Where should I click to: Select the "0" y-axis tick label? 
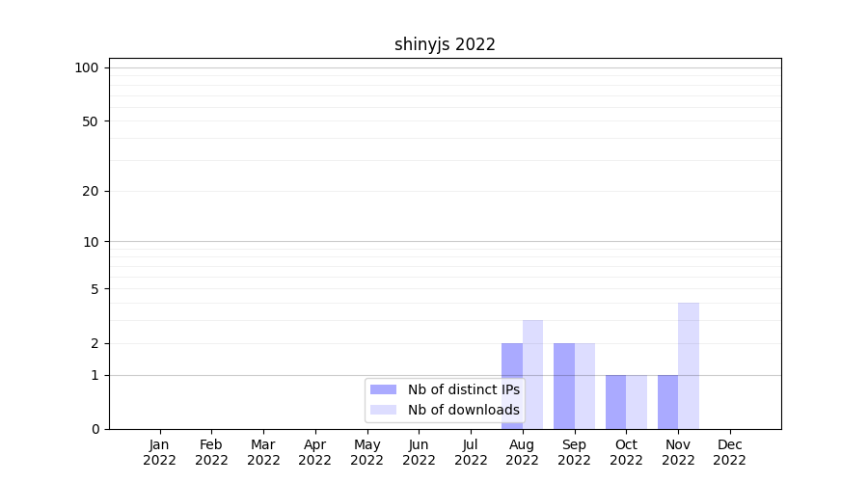(x=95, y=429)
